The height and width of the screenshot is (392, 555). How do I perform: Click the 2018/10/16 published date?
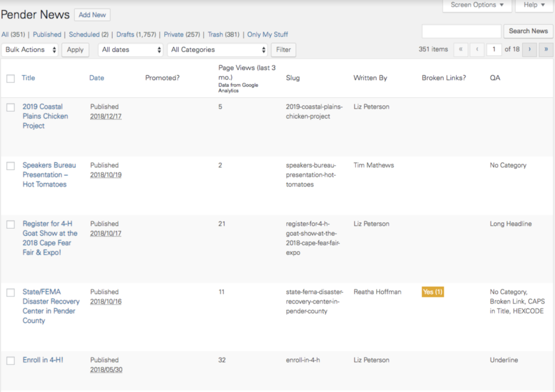[106, 301]
